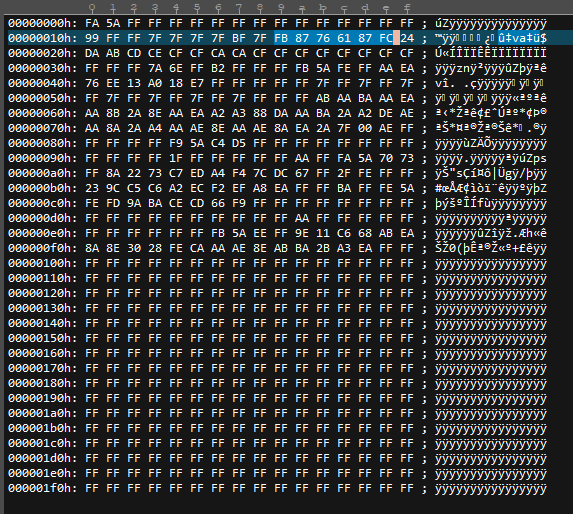Click byte A0 in row 00000040h
This screenshot has height=514, width=573.
[155, 83]
